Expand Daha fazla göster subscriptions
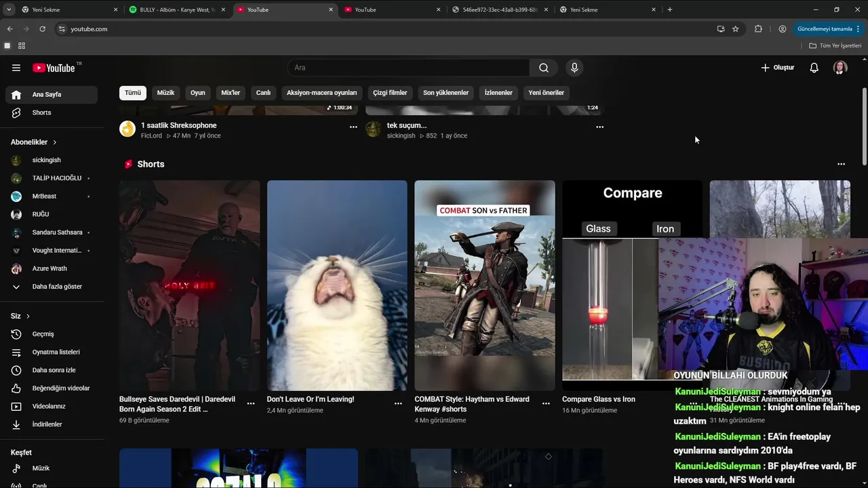The height and width of the screenshot is (488, 868). (52, 287)
